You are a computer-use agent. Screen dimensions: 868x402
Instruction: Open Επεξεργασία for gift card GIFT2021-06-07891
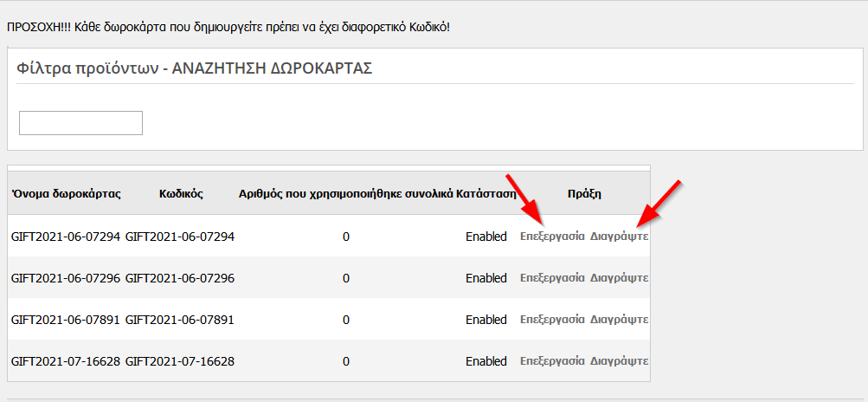[x=552, y=320]
